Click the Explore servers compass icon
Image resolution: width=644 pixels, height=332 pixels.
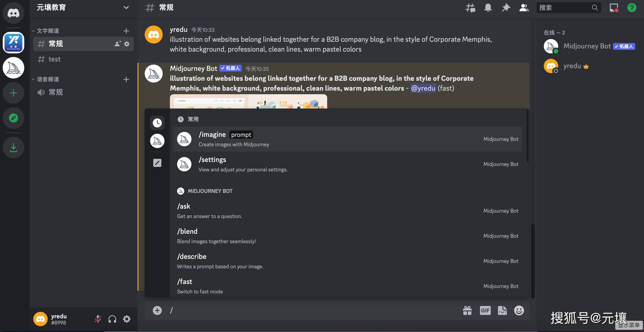[13, 118]
